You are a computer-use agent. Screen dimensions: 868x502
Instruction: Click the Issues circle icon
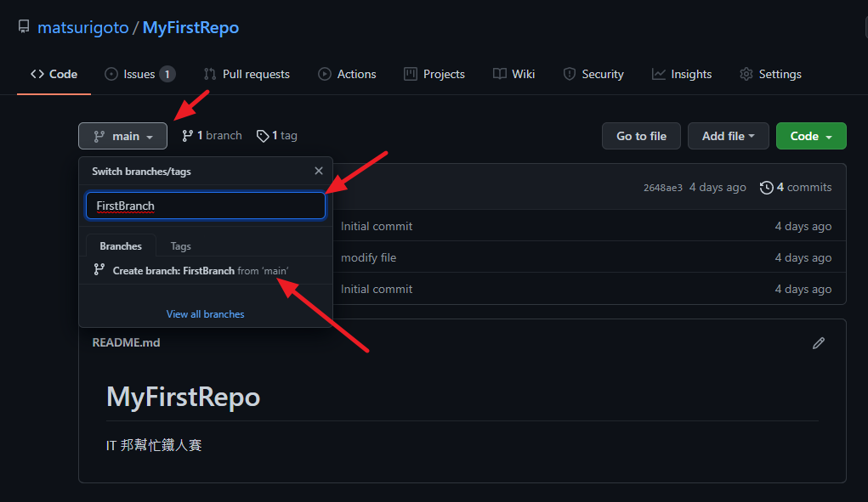pyautogui.click(x=111, y=74)
